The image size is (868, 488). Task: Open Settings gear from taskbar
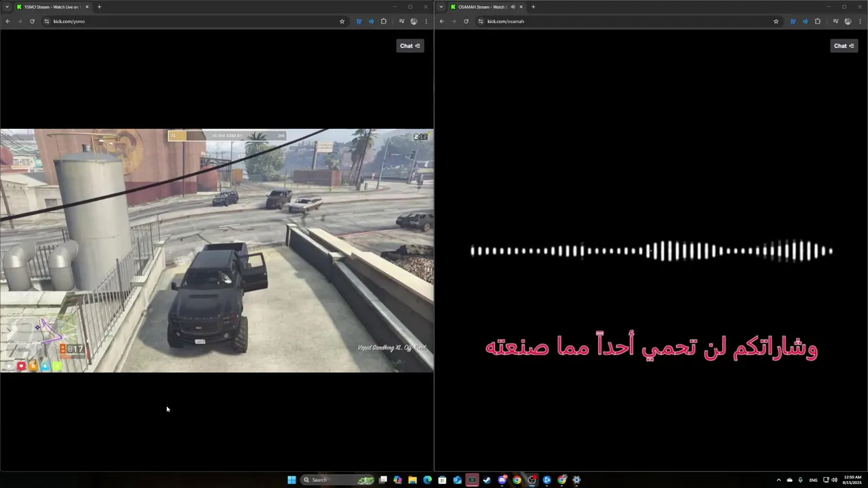tap(576, 480)
